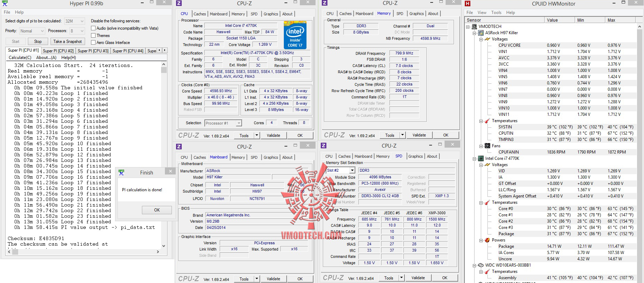Screen dimensions: 644x283
Task: Click the Part Number field DDR3-3000 CL12 4GB
Action: click(380, 196)
